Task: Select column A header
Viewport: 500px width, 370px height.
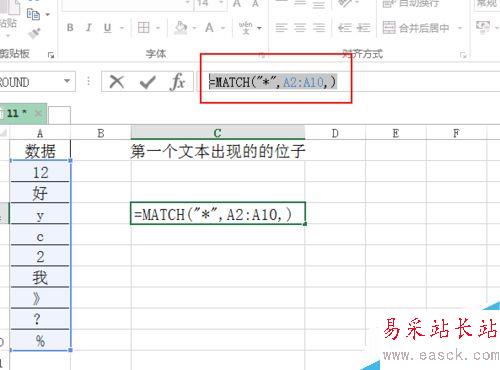Action: (40, 133)
